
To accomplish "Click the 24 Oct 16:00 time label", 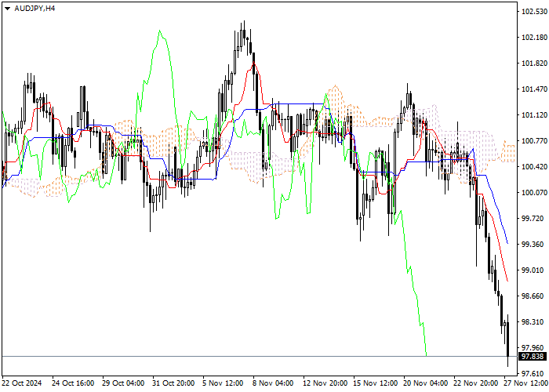I will (73, 383).
